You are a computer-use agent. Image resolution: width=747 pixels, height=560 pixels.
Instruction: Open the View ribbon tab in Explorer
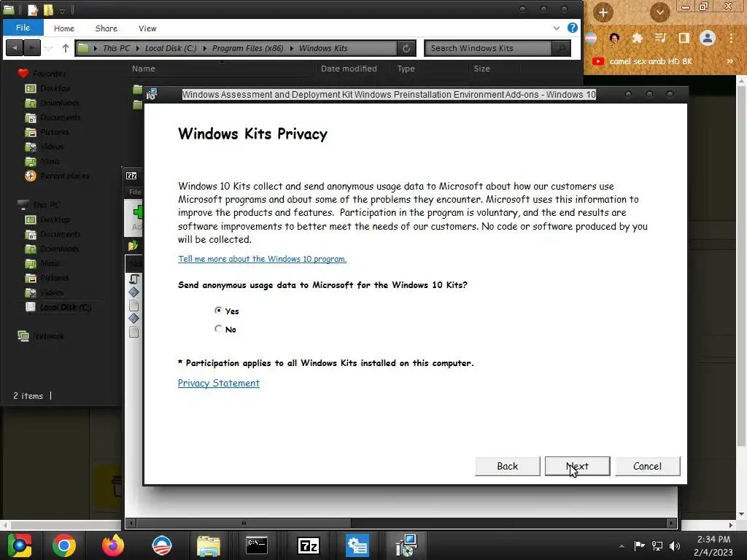[147, 28]
